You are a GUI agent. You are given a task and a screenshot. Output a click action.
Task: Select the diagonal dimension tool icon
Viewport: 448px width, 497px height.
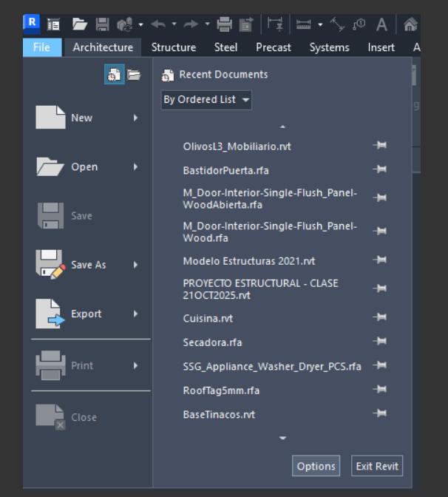pyautogui.click(x=337, y=24)
